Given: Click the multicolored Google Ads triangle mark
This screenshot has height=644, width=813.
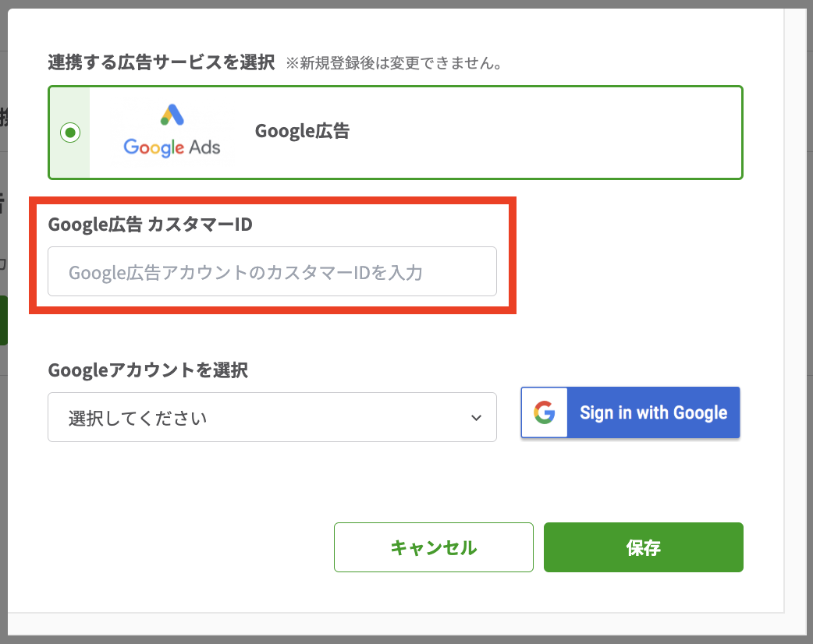Looking at the screenshot, I should click(x=171, y=112).
